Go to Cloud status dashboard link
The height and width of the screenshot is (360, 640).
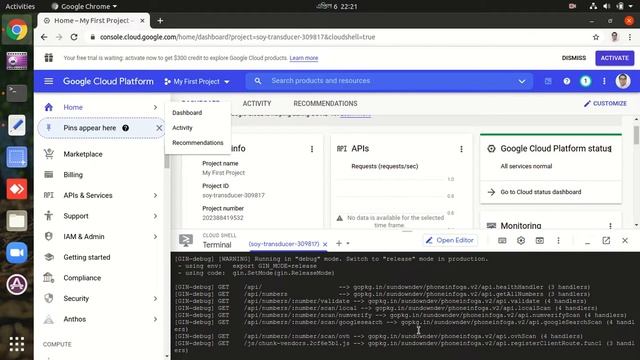(540, 192)
